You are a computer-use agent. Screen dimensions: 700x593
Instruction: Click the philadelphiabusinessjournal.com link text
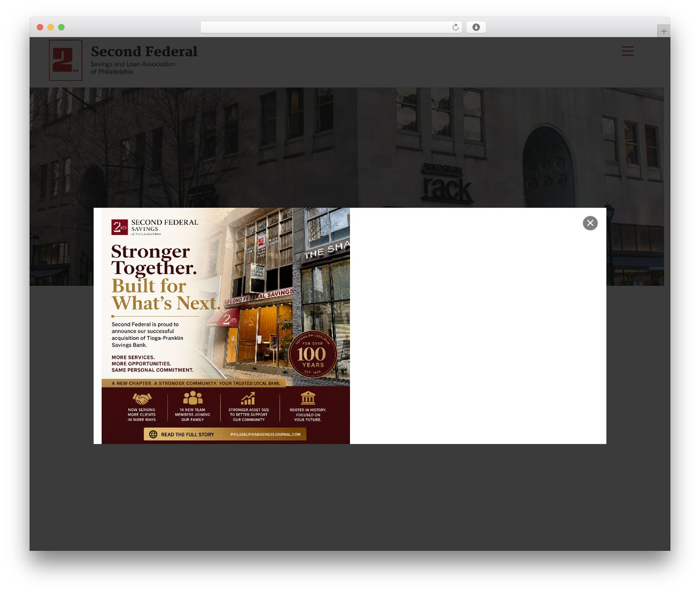click(265, 434)
